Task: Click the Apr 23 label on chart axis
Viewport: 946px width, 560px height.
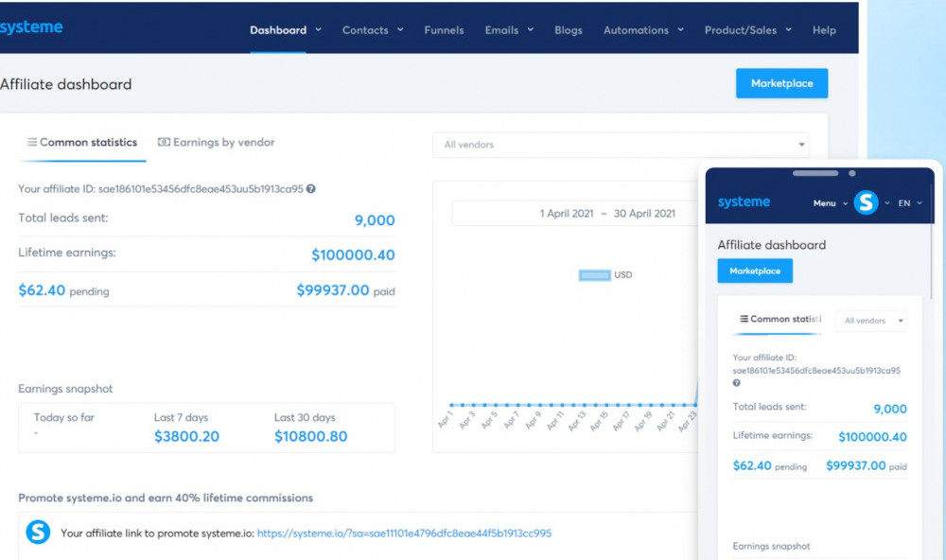Action: (x=688, y=421)
